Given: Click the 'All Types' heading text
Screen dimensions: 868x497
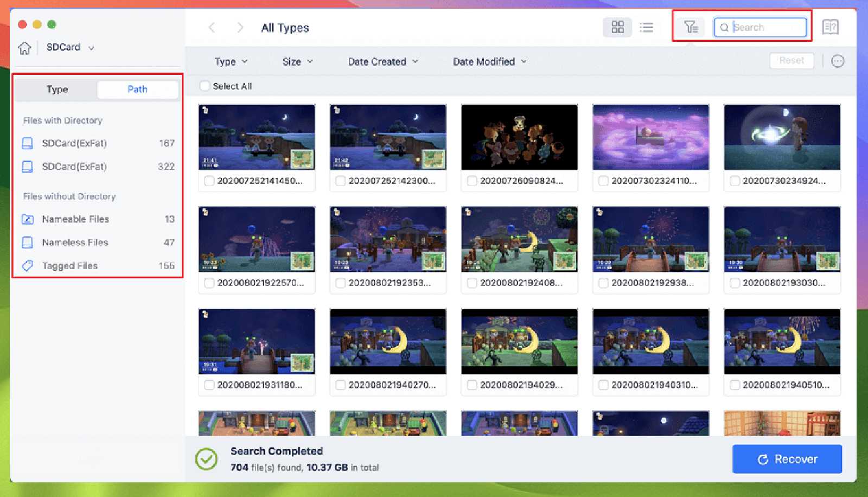Looking at the screenshot, I should (x=285, y=28).
